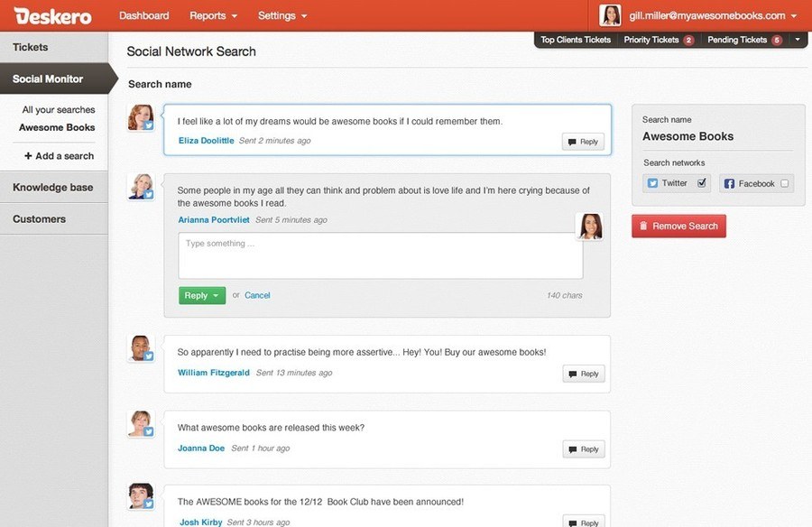Image resolution: width=812 pixels, height=527 pixels.
Task: Click Eliza Doolittle's avatar picture
Action: point(141,117)
